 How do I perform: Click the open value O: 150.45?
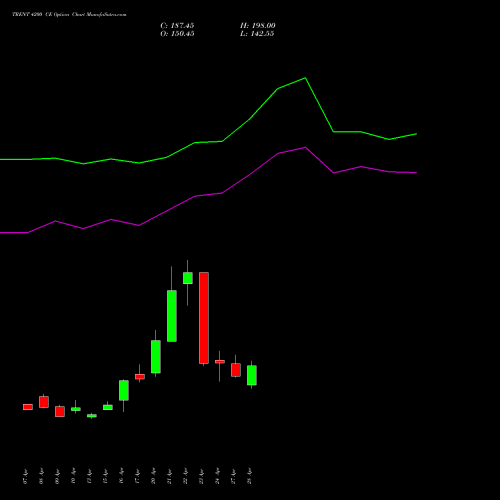177,34
